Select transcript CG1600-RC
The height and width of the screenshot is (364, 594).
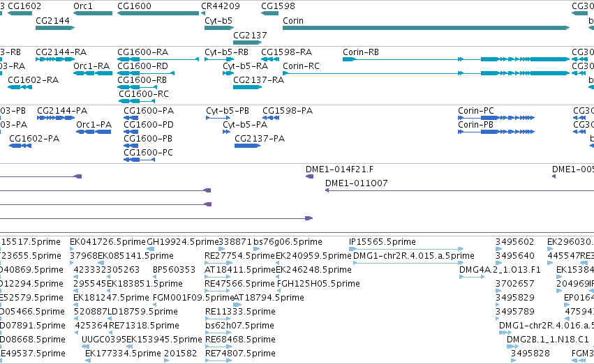(x=137, y=101)
